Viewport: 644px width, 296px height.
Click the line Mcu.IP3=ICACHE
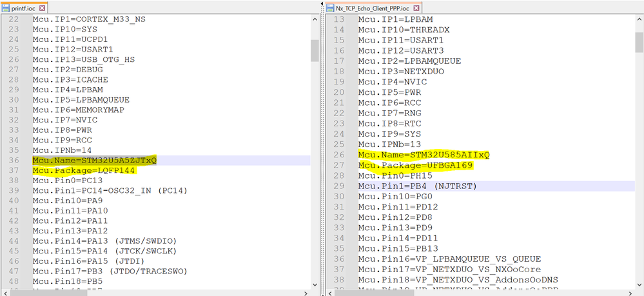[70, 79]
